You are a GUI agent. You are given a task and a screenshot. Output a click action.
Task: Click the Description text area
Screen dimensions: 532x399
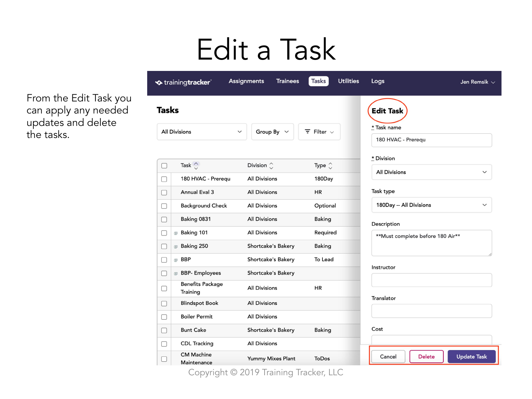tap(432, 243)
